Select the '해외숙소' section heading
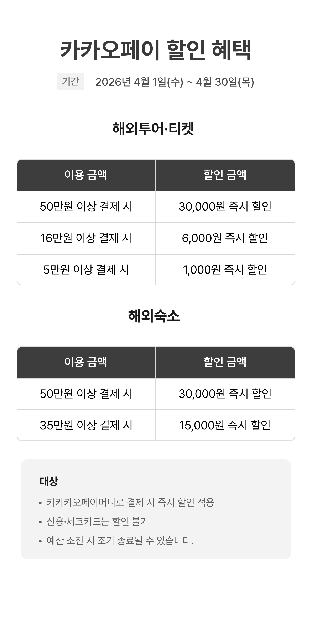The image size is (312, 644). [154, 316]
